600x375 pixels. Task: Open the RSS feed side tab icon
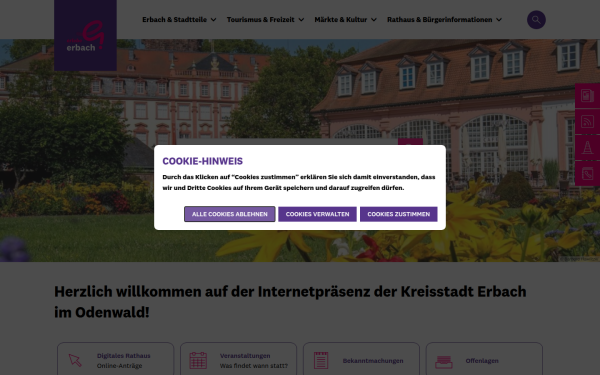(587, 121)
